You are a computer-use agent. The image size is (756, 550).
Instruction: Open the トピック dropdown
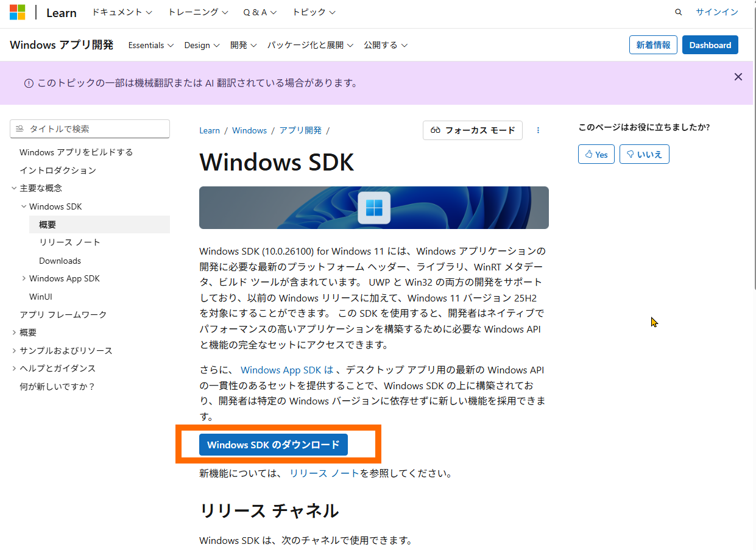click(313, 12)
